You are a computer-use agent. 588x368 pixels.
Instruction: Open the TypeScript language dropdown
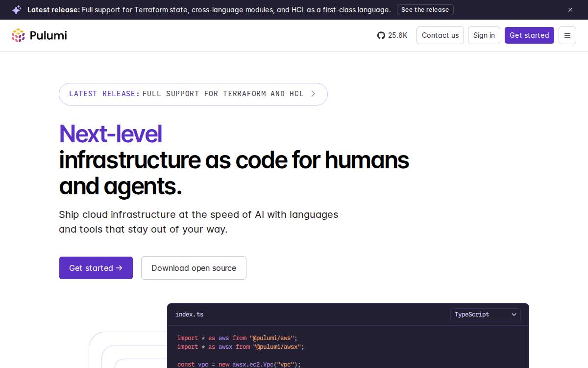485,315
